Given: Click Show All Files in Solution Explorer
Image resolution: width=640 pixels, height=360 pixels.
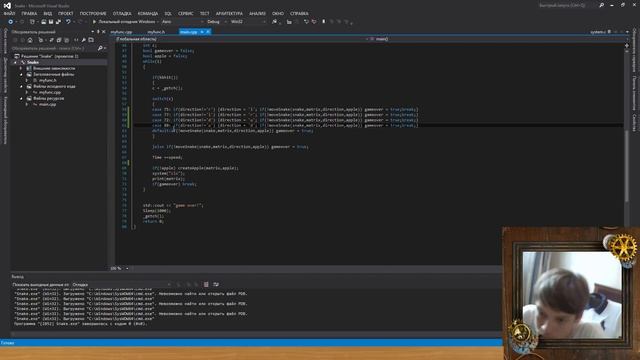Looking at the screenshot, I should [x=67, y=40].
